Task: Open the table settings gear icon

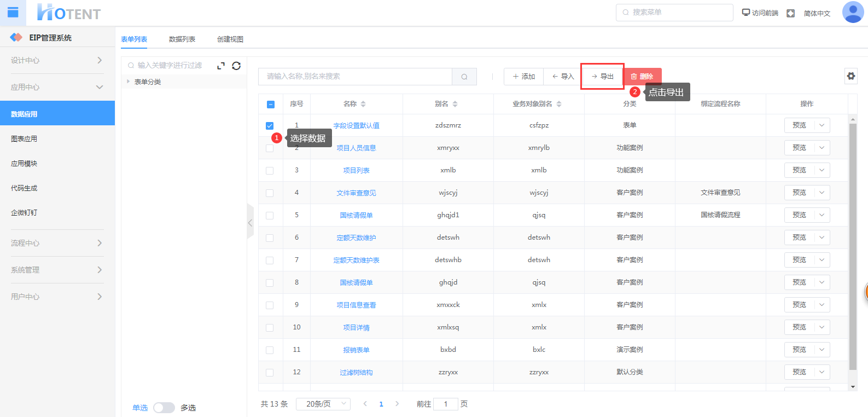Action: coord(850,76)
